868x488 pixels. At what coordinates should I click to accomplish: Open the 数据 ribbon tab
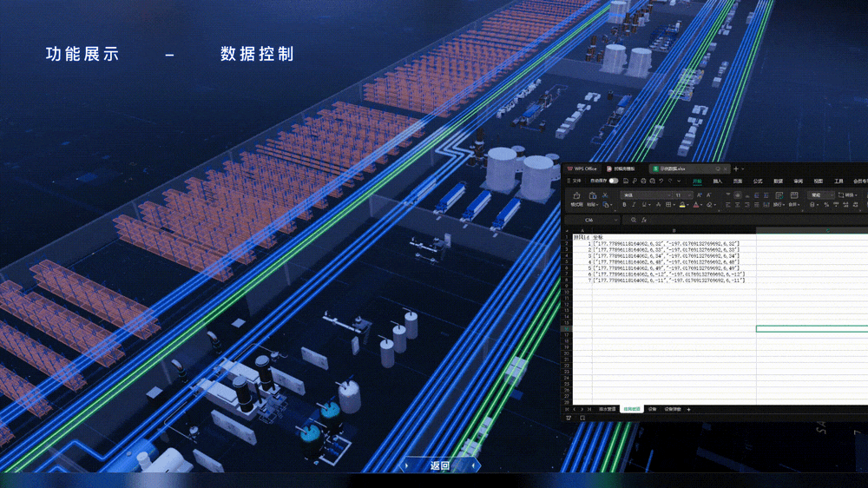tap(779, 181)
